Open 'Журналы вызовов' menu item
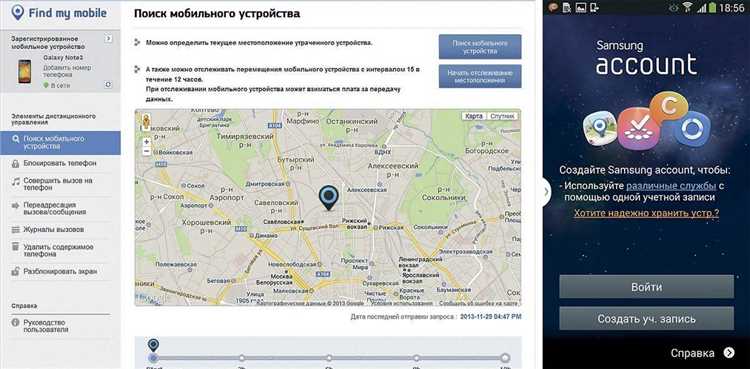The image size is (750, 369). pyautogui.click(x=54, y=230)
